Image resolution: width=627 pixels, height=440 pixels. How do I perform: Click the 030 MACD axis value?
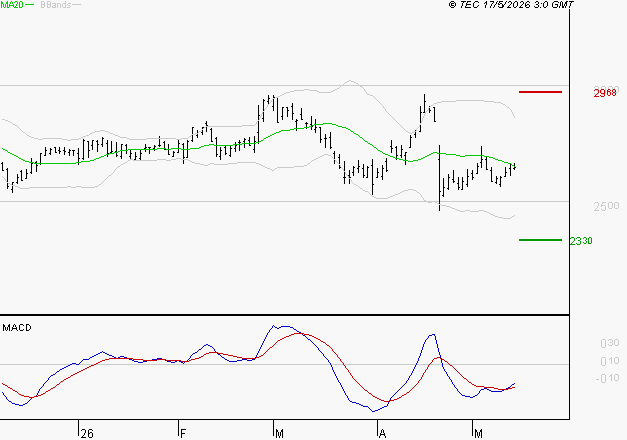pos(610,343)
